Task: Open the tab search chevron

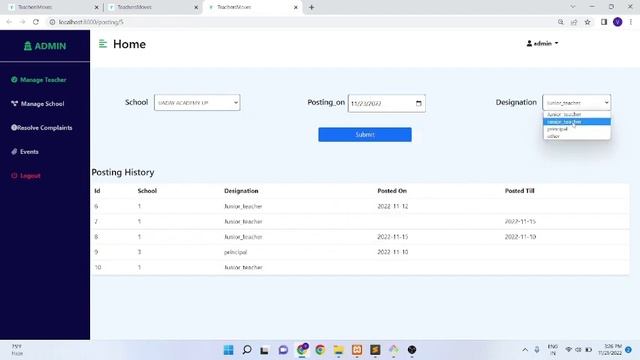Action: coord(573,7)
